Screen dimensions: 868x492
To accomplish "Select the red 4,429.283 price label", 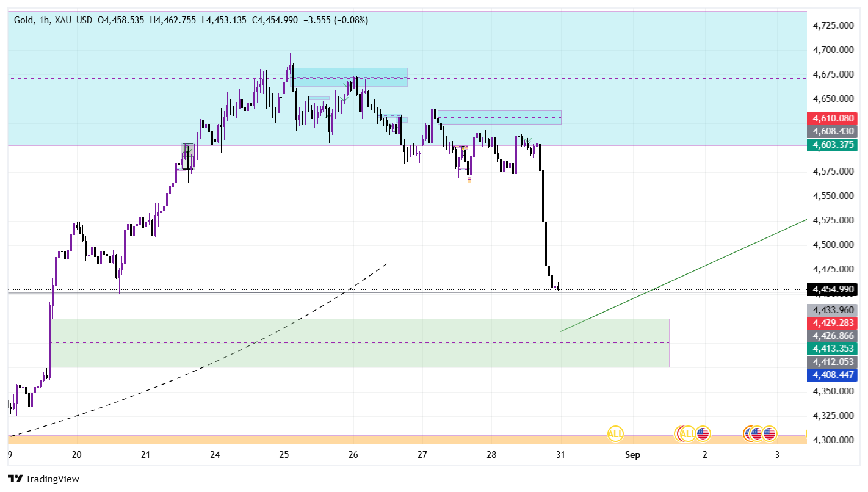I will point(833,322).
